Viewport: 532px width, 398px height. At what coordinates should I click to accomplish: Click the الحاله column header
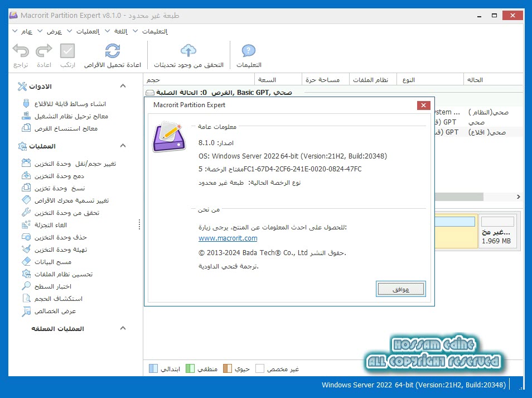(x=493, y=80)
